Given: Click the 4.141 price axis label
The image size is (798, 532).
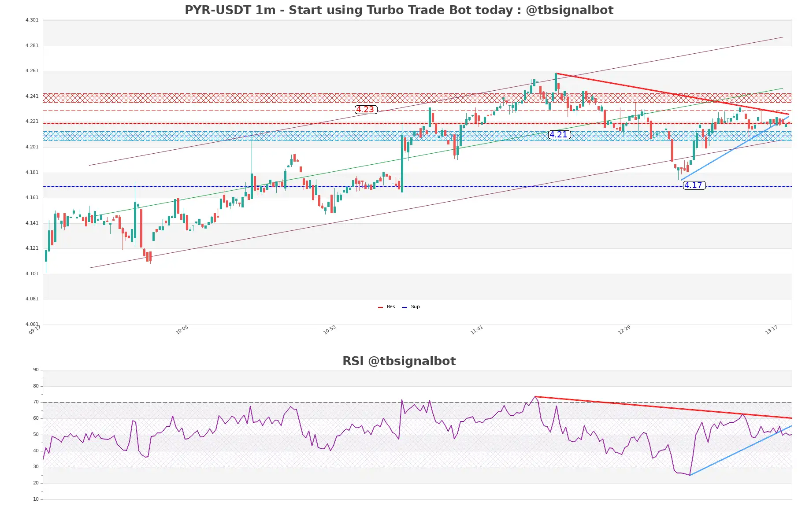Looking at the screenshot, I should 32,223.
